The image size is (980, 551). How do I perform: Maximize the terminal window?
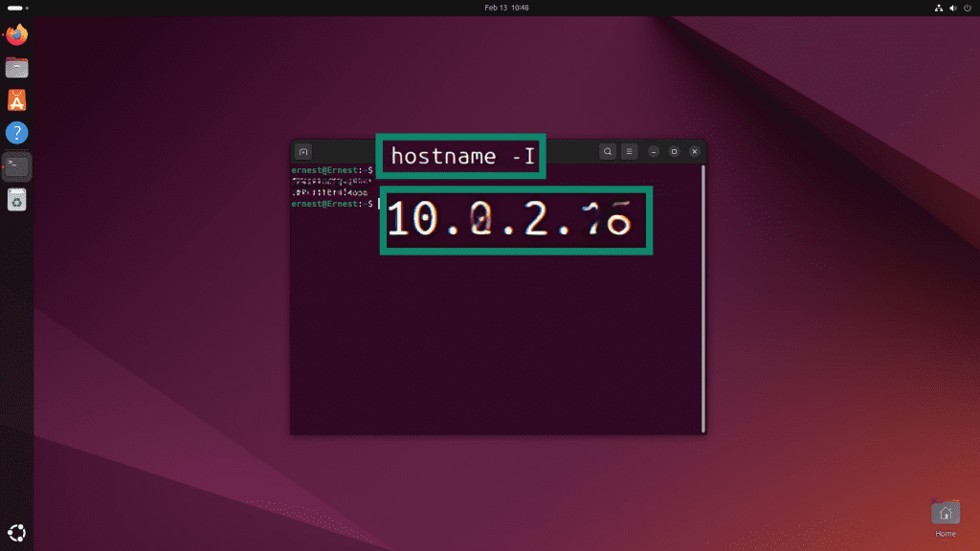674,152
